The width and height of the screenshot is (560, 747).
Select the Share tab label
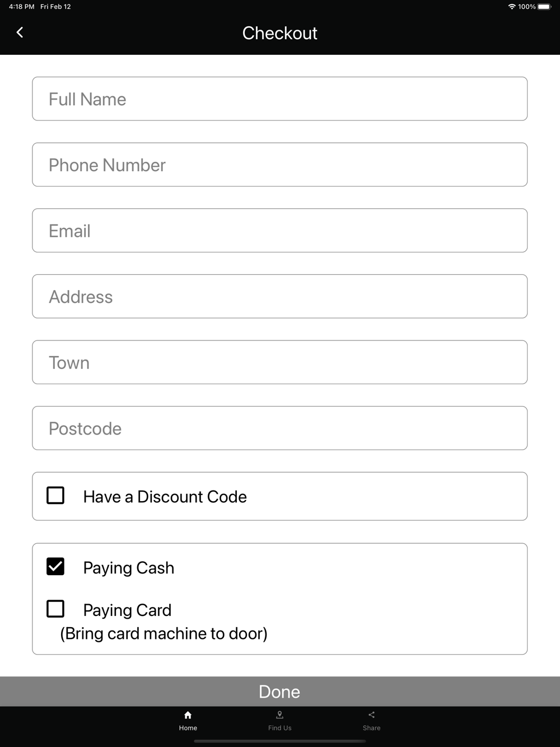coord(371,728)
